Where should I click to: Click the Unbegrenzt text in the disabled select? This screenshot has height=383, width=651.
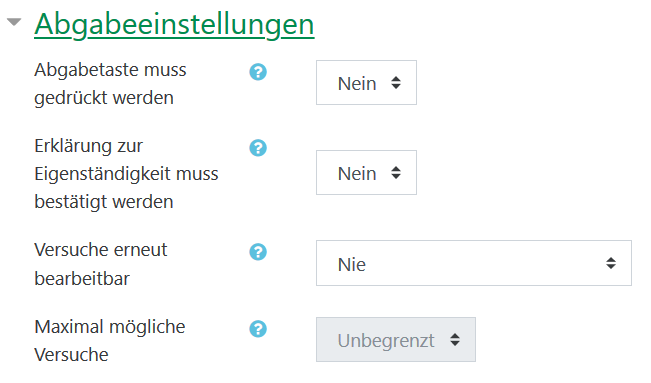click(386, 341)
